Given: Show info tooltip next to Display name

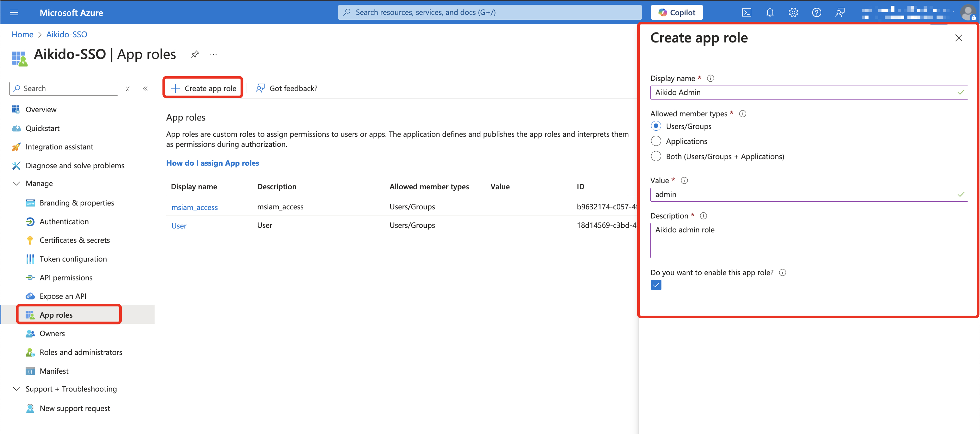Looking at the screenshot, I should click(710, 78).
